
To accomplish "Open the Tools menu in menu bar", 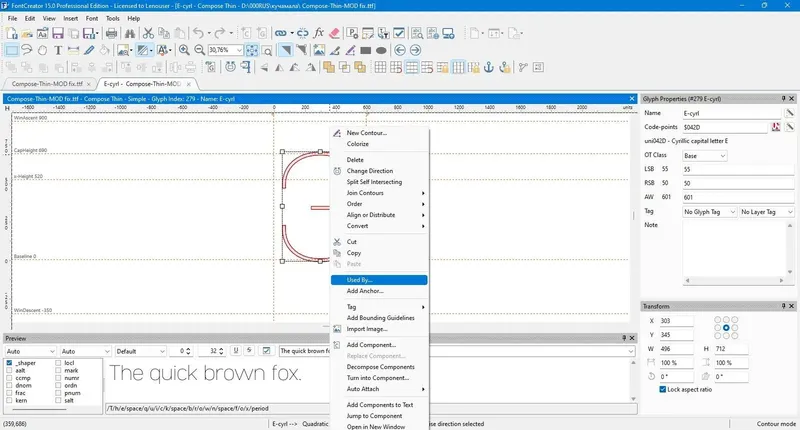I will tap(113, 18).
